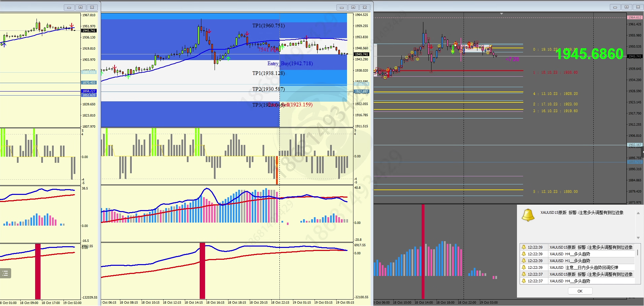
Task: Click the Entry_Buy(1942.718) label
Action: [x=290, y=63]
